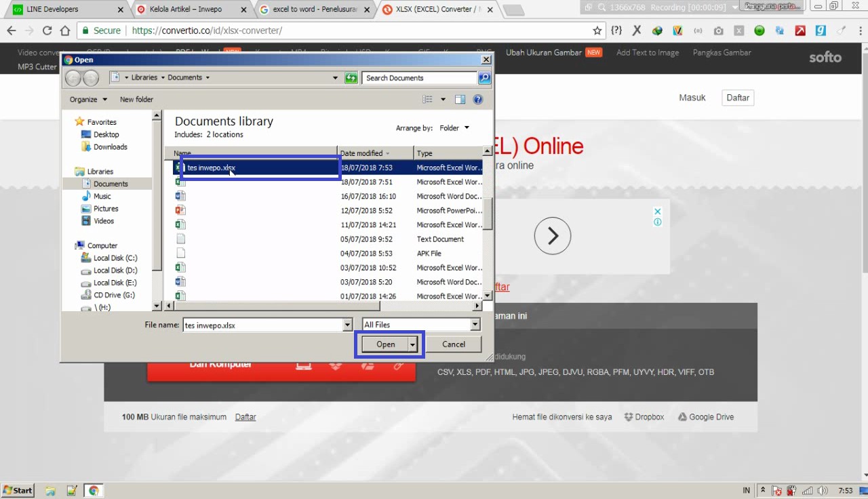The width and height of the screenshot is (868, 499).
Task: Click the New folder button
Action: [x=136, y=99]
